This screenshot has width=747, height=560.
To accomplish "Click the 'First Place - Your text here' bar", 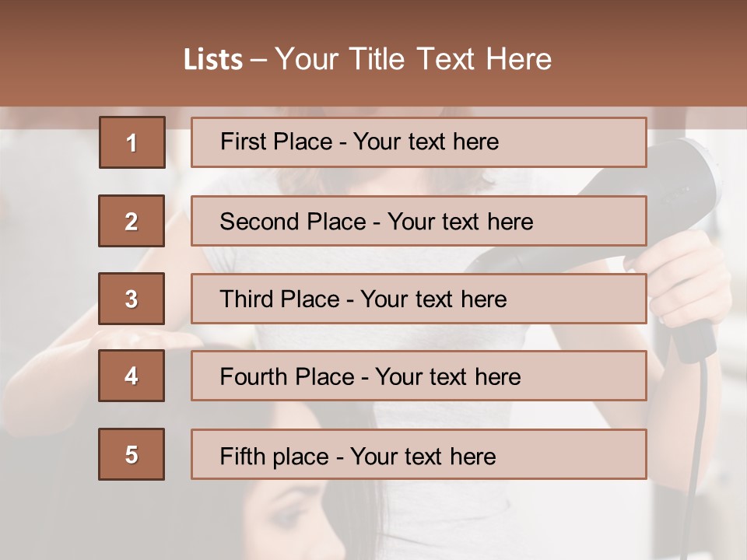I will tap(419, 142).
